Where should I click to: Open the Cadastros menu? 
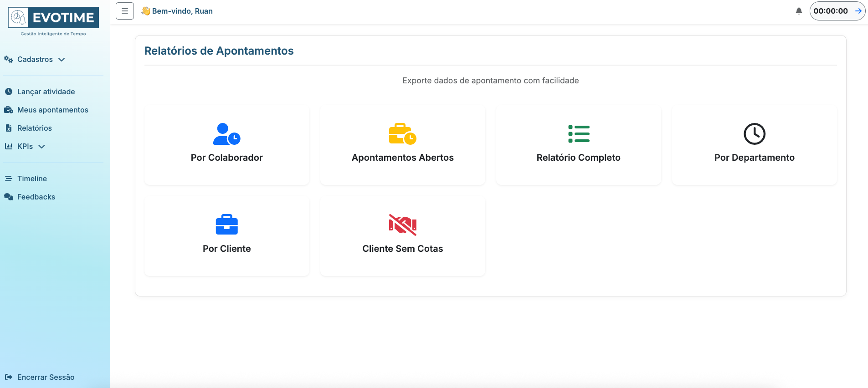click(x=35, y=59)
